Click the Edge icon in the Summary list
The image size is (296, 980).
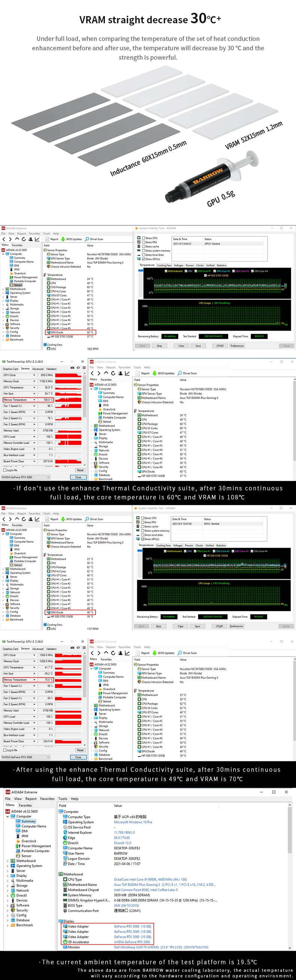(x=65, y=837)
